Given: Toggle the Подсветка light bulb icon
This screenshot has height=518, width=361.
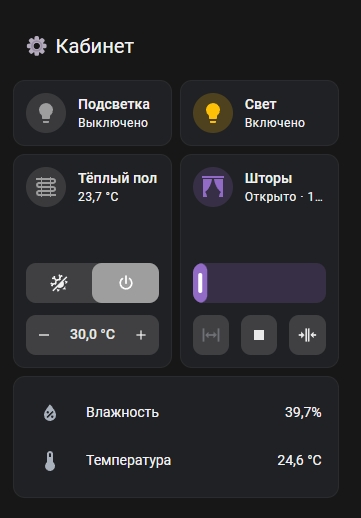Looking at the screenshot, I should [x=46, y=113].
